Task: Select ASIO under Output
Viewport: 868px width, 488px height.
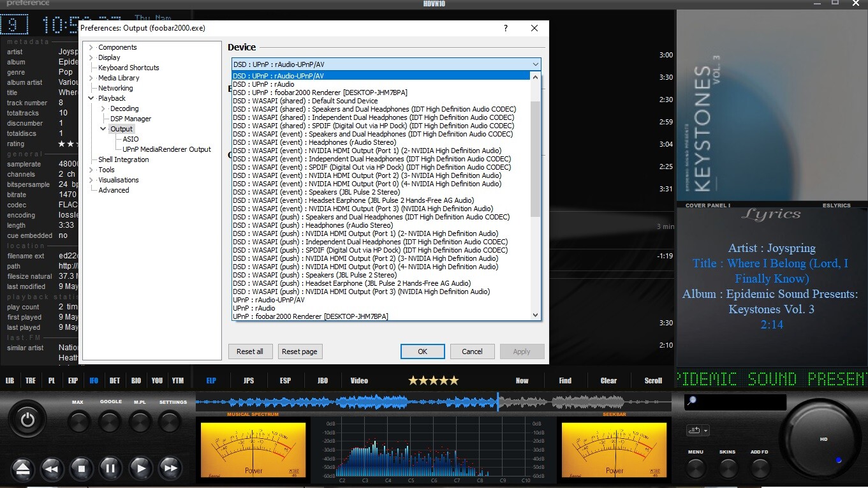Action: 131,139
